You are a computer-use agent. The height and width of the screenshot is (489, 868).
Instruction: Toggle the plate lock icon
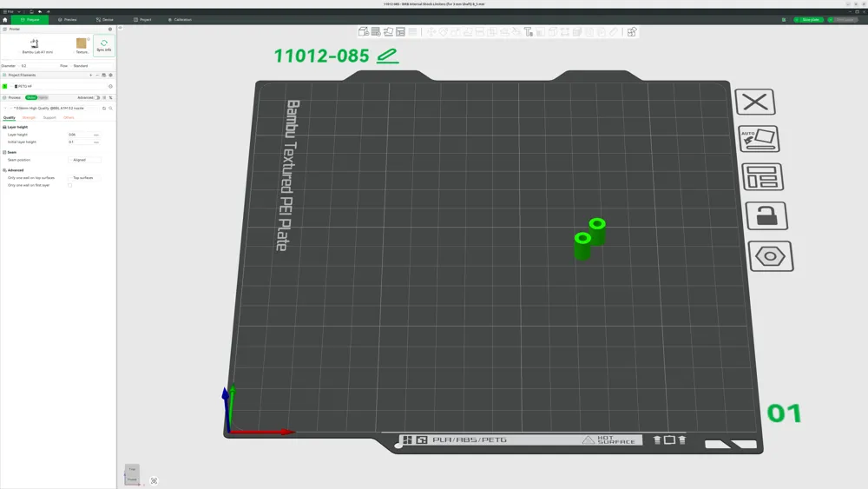(x=766, y=216)
